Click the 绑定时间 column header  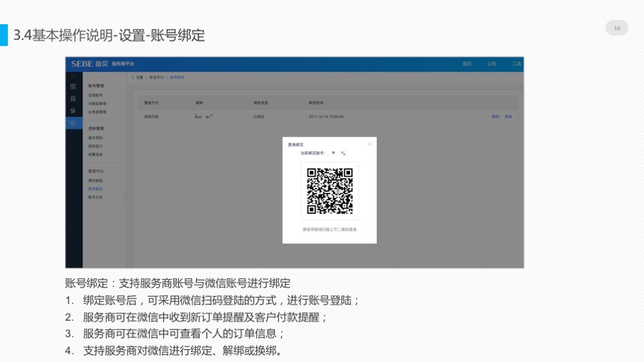(316, 103)
